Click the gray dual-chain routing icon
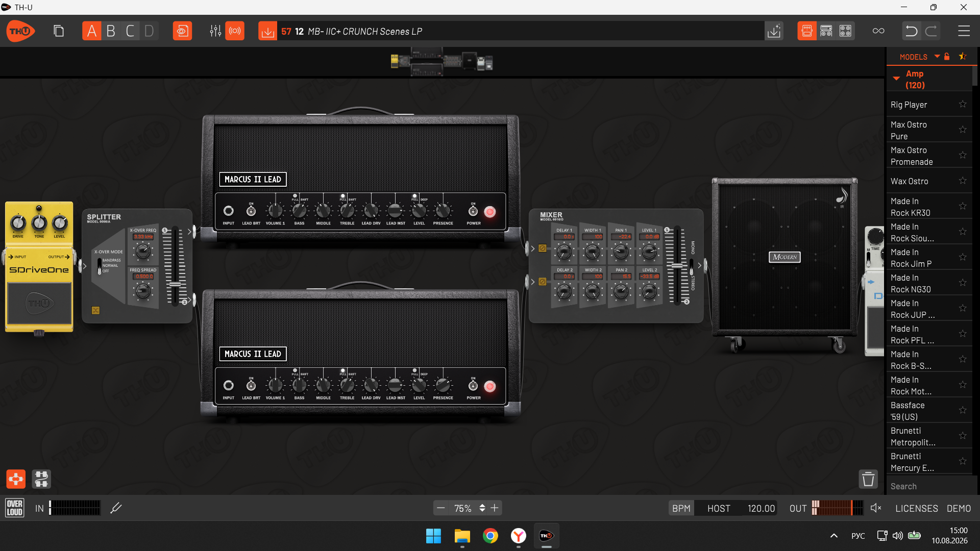This screenshot has width=980, height=551. tap(41, 479)
